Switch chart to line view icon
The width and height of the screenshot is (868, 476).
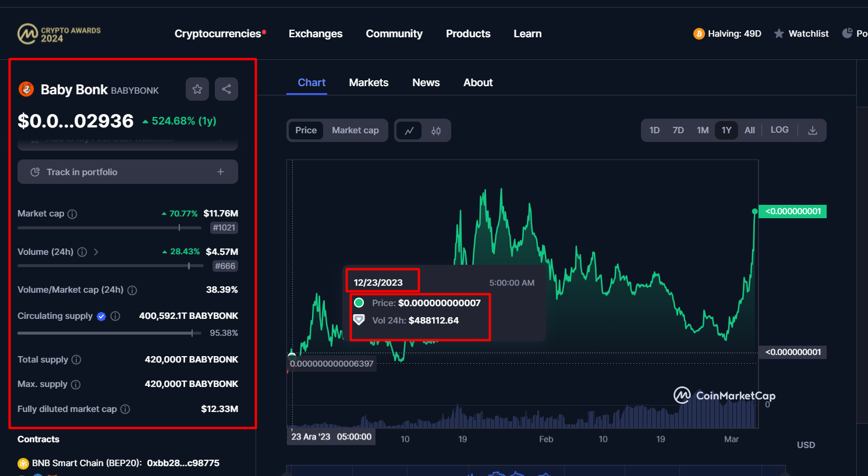point(409,130)
